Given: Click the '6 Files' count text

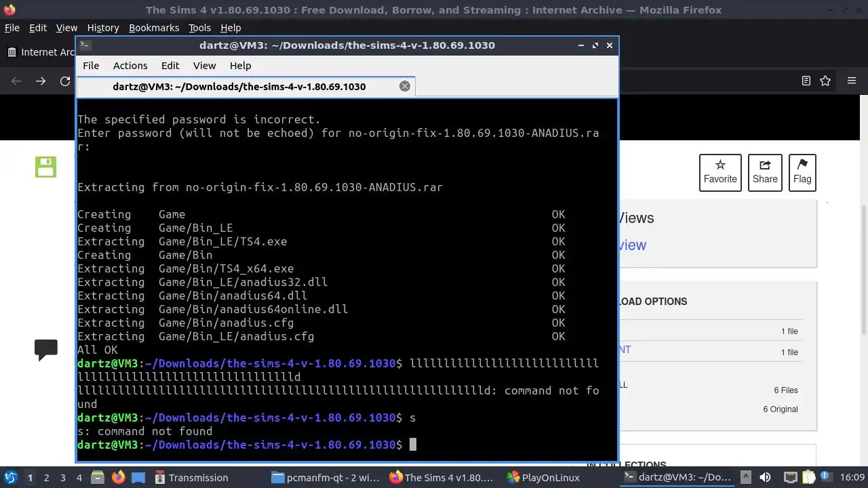Looking at the screenshot, I should coord(786,390).
